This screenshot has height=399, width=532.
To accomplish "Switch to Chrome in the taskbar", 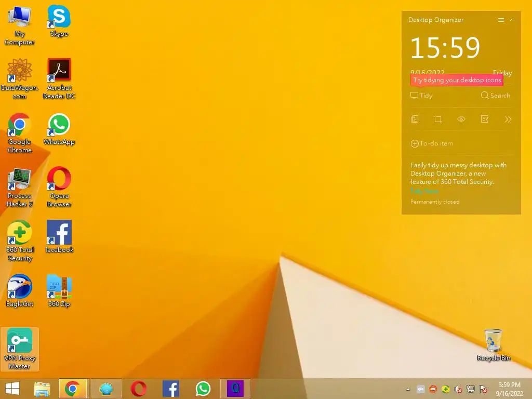I will [x=73, y=389].
